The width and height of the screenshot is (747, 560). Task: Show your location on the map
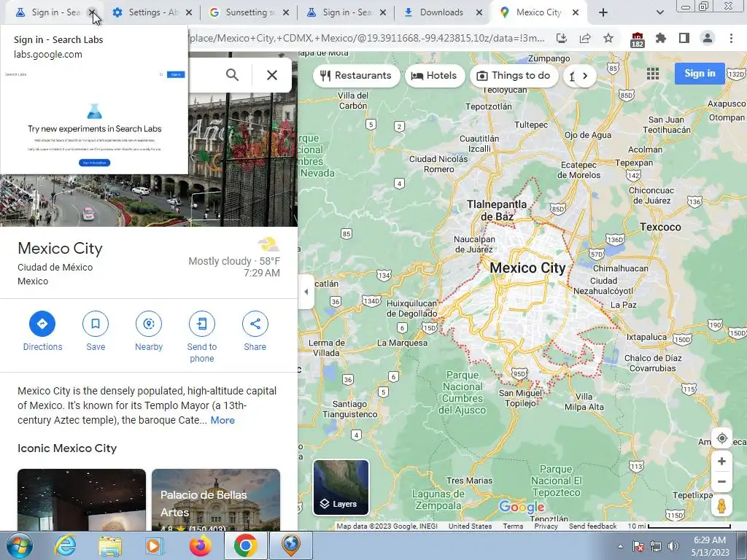point(721,438)
